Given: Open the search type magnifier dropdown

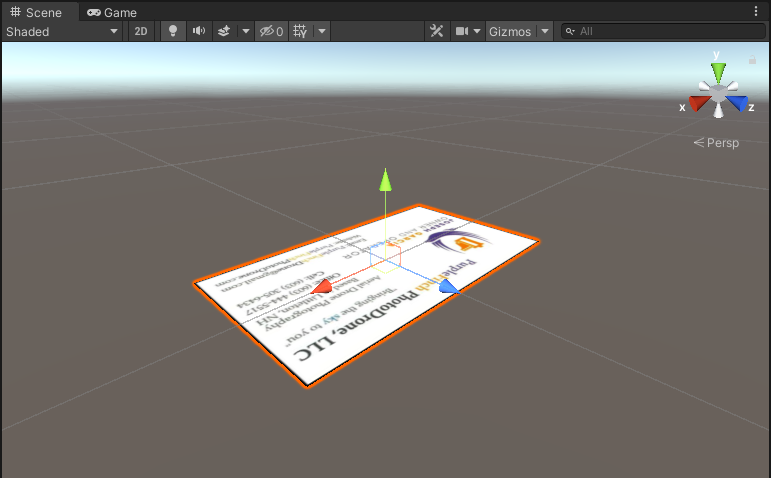Looking at the screenshot, I should (570, 31).
